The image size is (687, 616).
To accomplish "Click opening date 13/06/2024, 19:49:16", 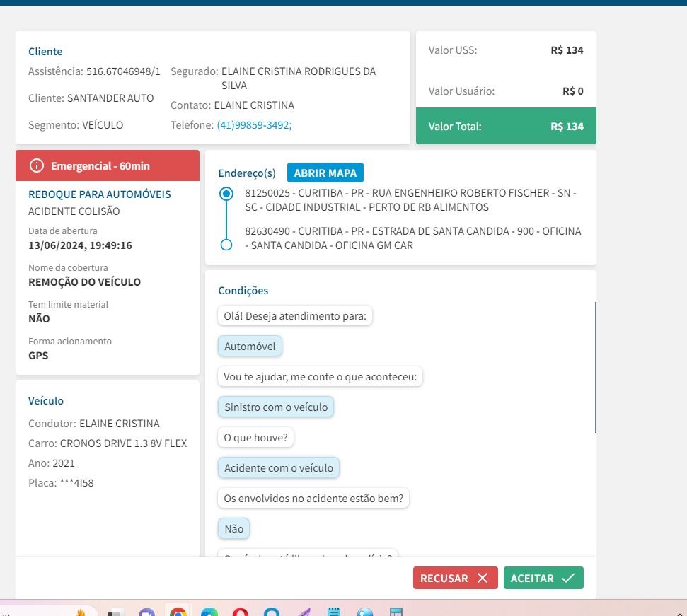I will 80,245.
